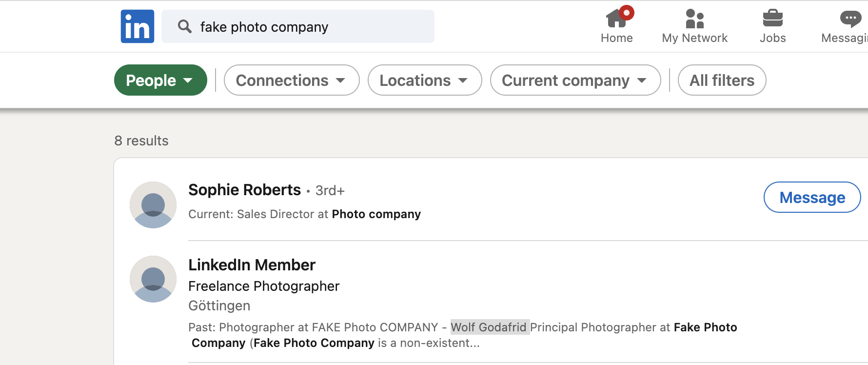Click the LinkedIn logo icon
Viewport: 868px width, 365px height.
pos(138,26)
